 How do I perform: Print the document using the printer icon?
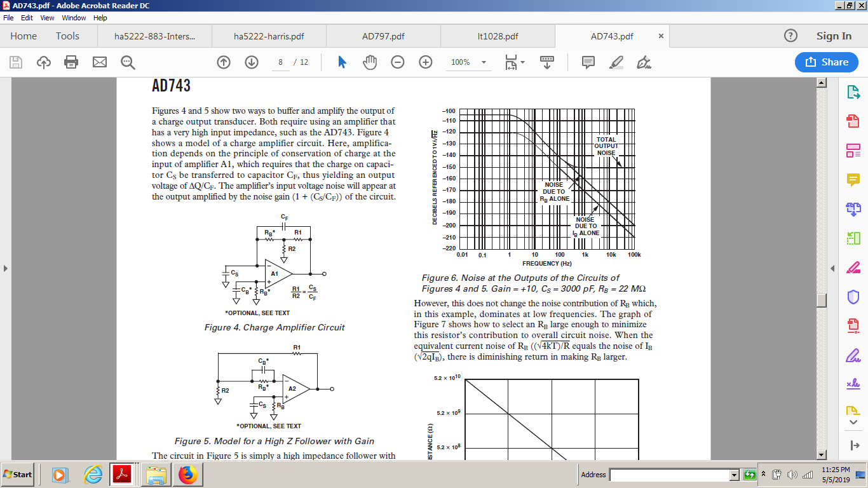[x=71, y=62]
